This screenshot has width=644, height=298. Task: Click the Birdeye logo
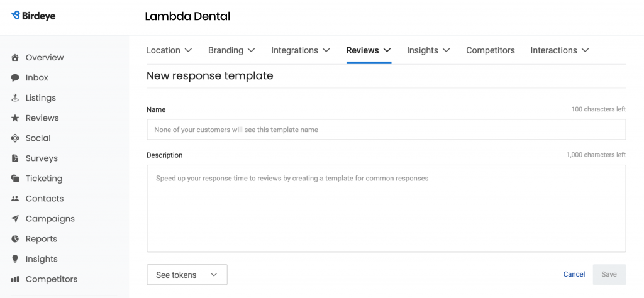click(x=33, y=16)
